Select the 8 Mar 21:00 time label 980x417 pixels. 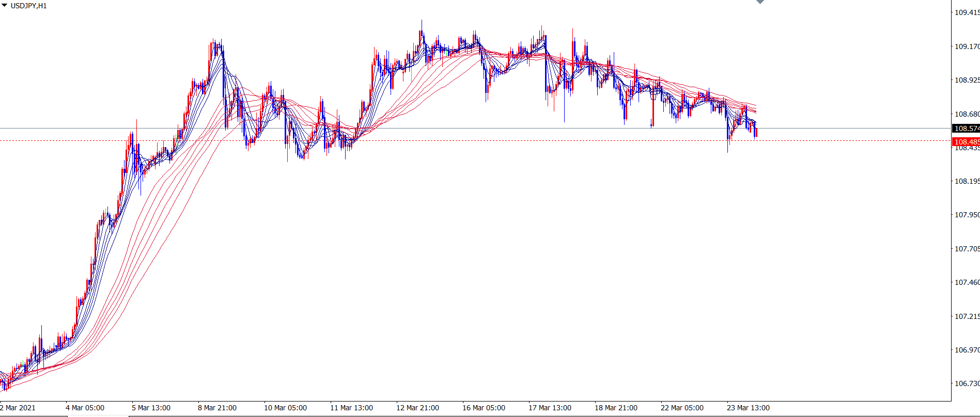pos(217,408)
